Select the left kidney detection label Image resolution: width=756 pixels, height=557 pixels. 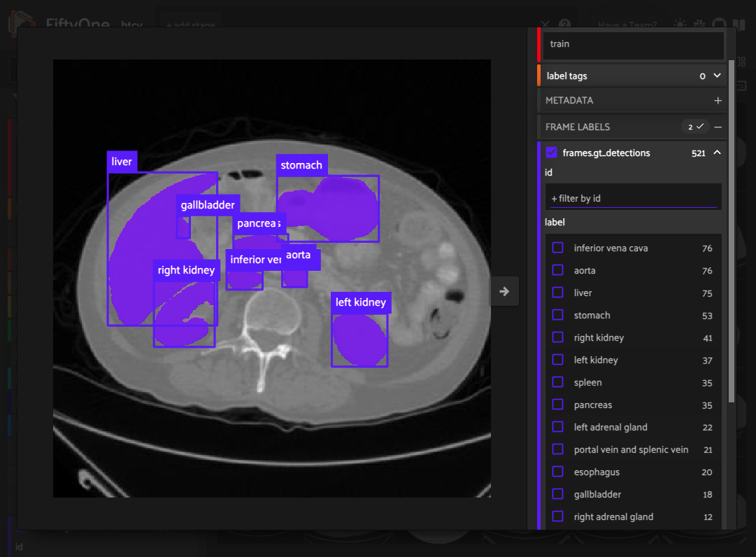pos(360,302)
